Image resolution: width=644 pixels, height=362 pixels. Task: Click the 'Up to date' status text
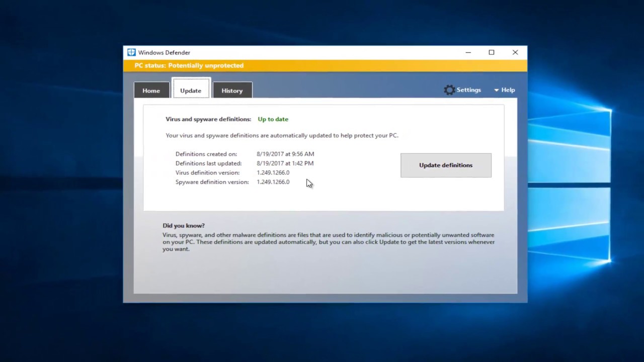point(273,119)
